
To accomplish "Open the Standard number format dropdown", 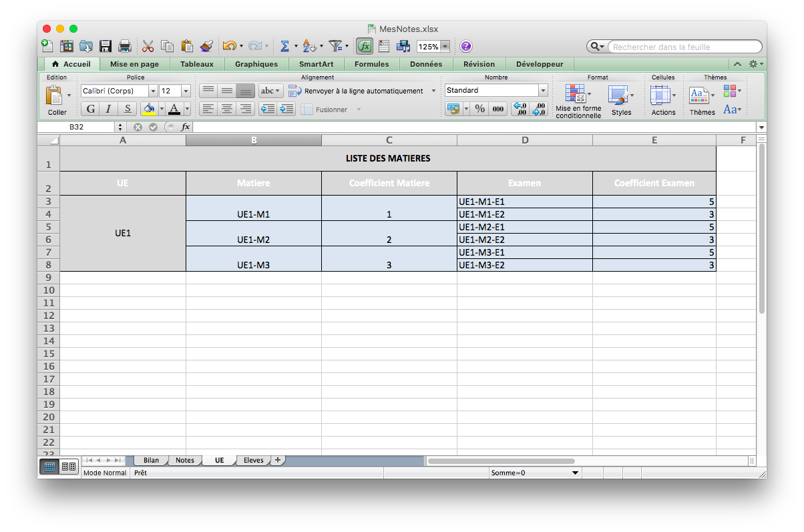I will (x=543, y=91).
